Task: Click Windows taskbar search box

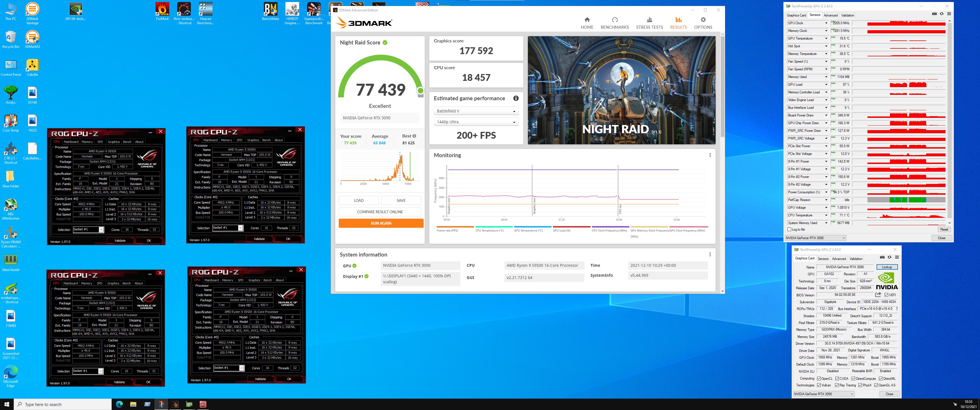Action: point(63,404)
